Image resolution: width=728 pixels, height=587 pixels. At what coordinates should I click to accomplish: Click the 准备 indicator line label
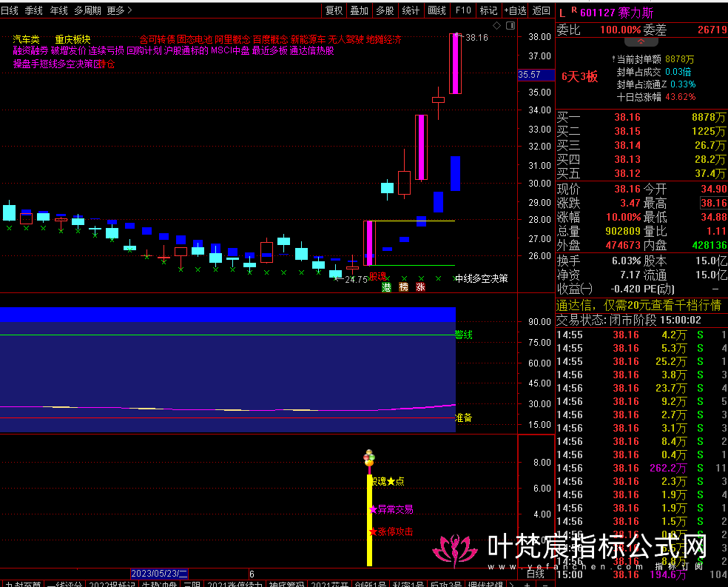pyautogui.click(x=463, y=418)
